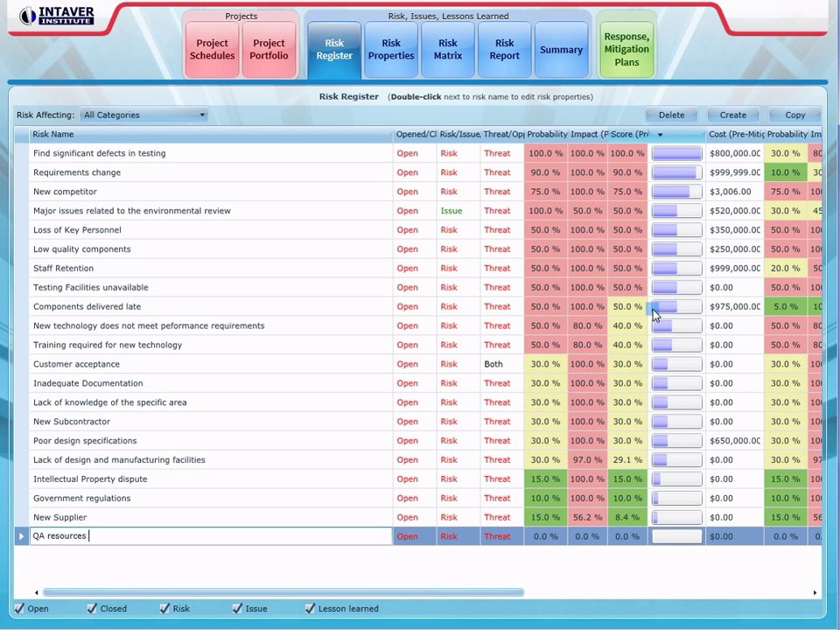The image size is (840, 630).
Task: Toggle the Lesson learned checkbox
Action: click(310, 608)
